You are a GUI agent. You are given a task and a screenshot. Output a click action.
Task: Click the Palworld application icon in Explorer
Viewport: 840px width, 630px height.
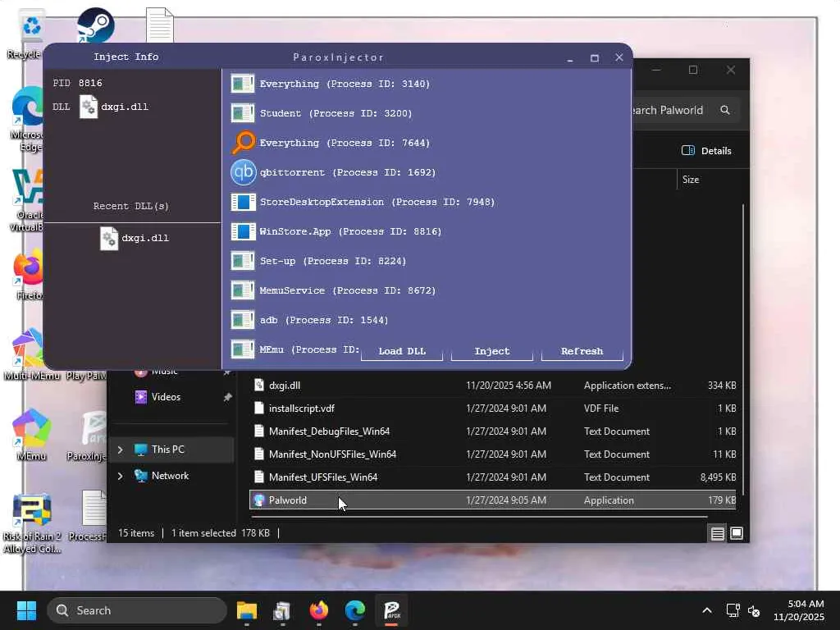tap(258, 500)
